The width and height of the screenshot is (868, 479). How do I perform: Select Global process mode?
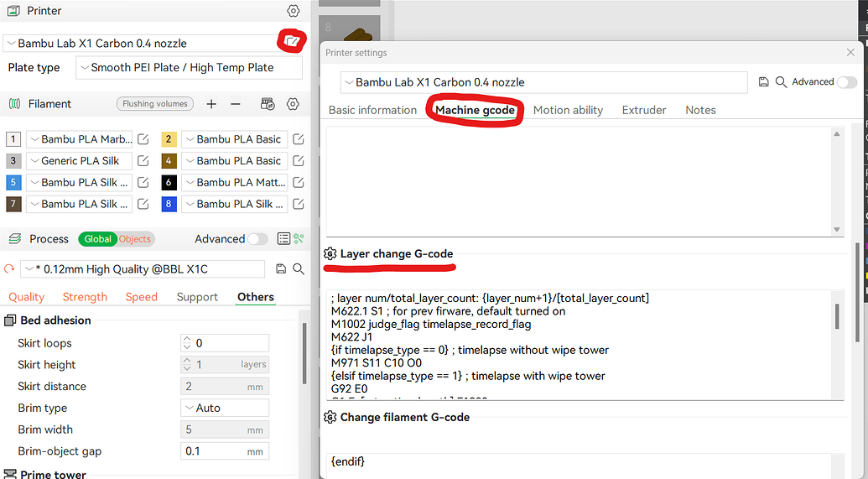[x=97, y=239]
